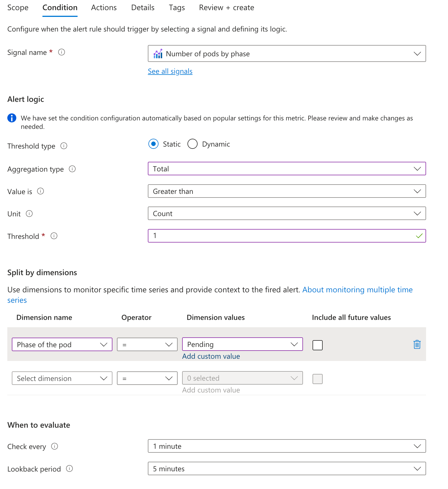Open the Select dimension dropdown
Screen dimensions: 448x489
62,378
